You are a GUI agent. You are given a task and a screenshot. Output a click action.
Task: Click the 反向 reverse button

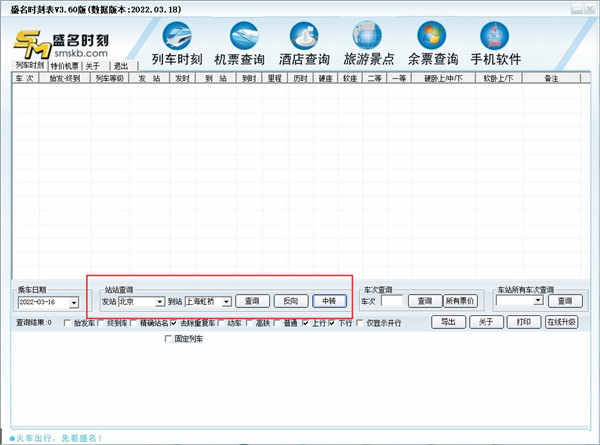click(291, 301)
